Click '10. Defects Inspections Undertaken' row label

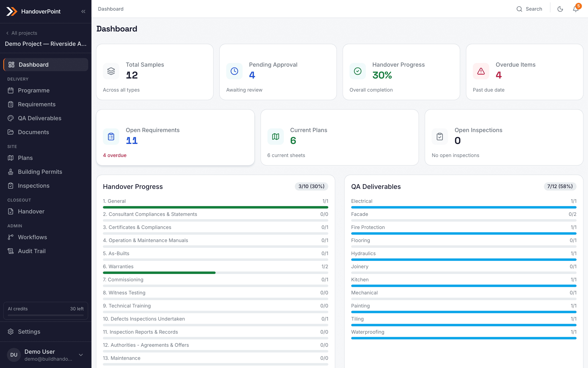pyautogui.click(x=144, y=319)
